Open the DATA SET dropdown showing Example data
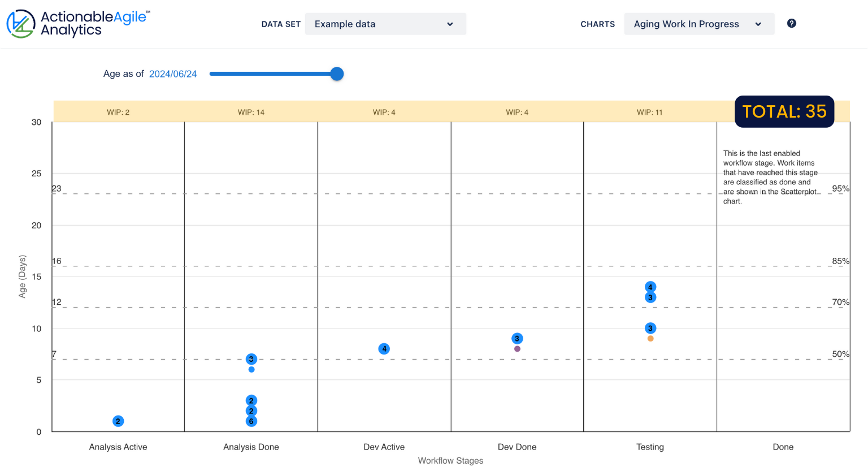Image resolution: width=868 pixels, height=471 pixels. coord(385,24)
